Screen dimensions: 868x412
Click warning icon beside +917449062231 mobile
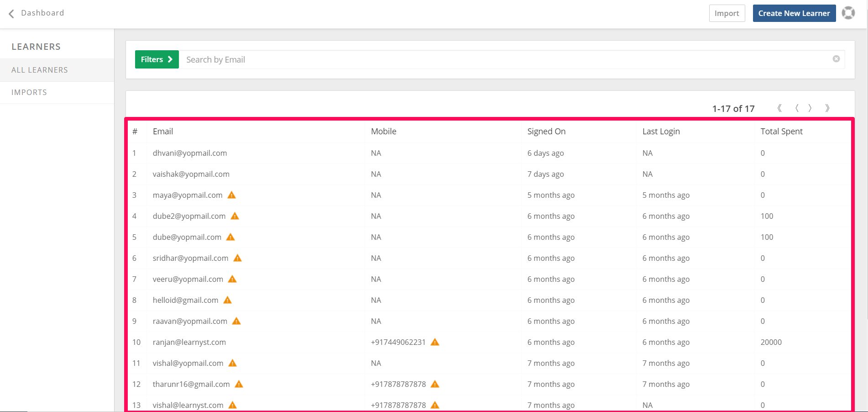click(435, 342)
